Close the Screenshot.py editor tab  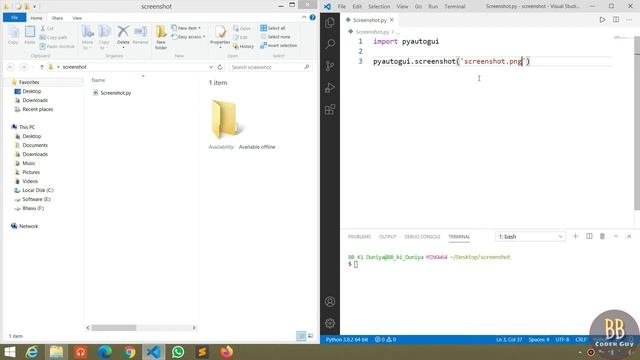pyautogui.click(x=392, y=20)
